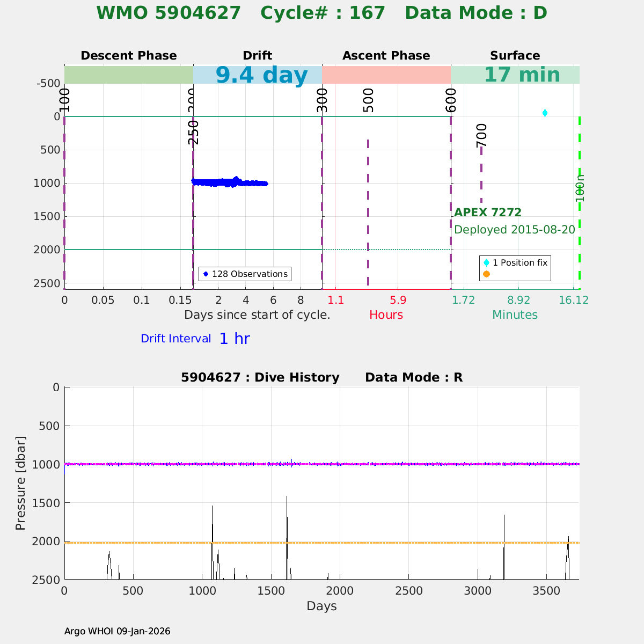This screenshot has height=644, width=644.
Task: Select the green Descent Phase color band
Action: pyautogui.click(x=128, y=75)
